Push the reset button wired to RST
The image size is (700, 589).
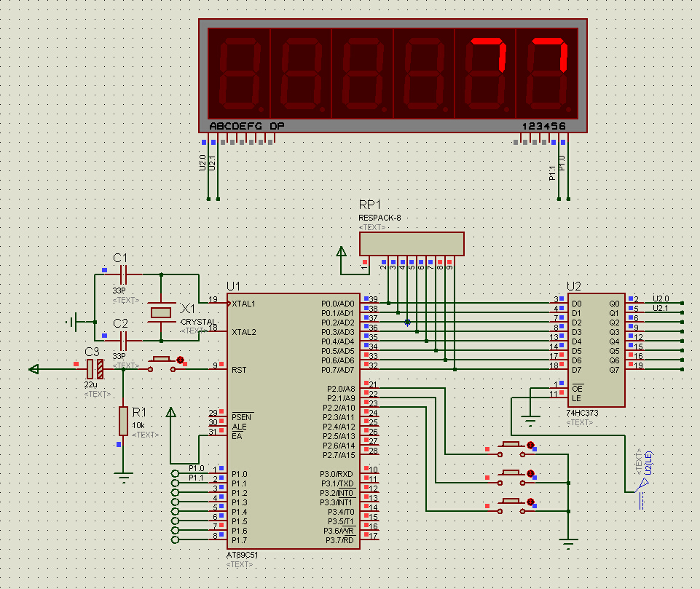(162, 364)
